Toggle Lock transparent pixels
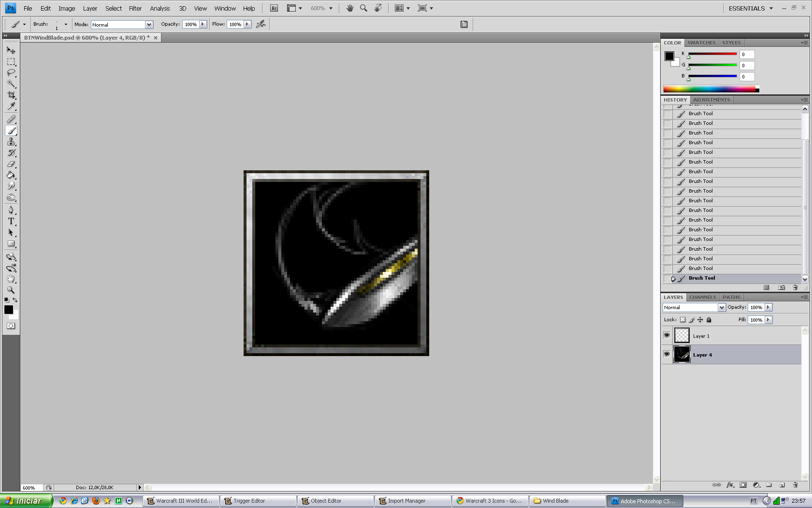This screenshot has height=508, width=812. click(682, 320)
